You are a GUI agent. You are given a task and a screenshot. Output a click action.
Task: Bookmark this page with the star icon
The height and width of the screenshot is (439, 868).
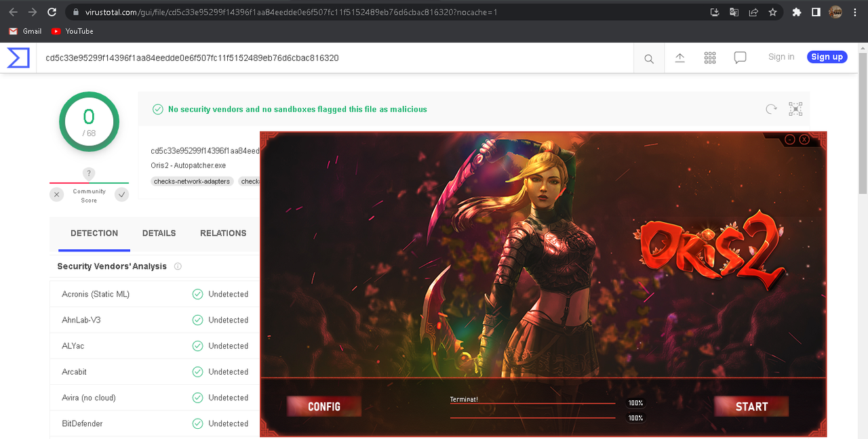click(x=772, y=12)
